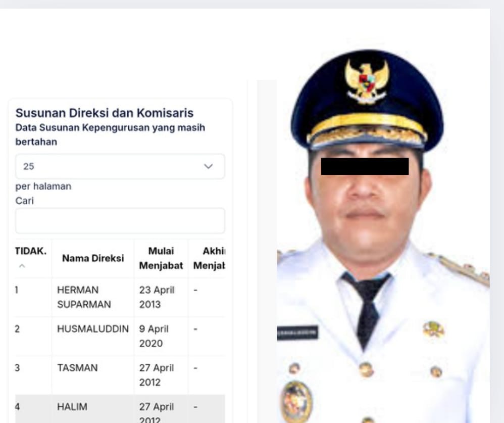The width and height of the screenshot is (504, 423).
Task: Click the Garuda emblem on the cap
Action: (x=367, y=82)
